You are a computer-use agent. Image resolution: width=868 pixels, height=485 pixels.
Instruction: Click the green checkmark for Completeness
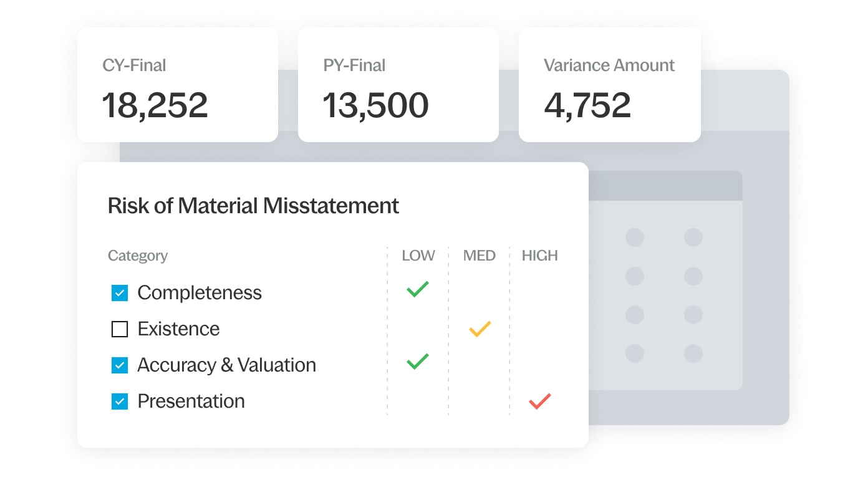pyautogui.click(x=417, y=288)
